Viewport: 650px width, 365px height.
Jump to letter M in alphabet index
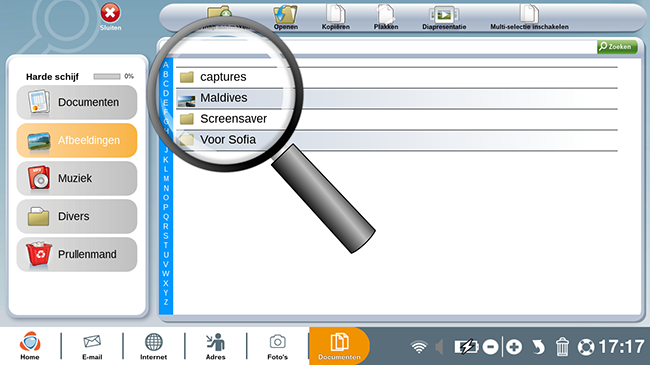pos(166,179)
